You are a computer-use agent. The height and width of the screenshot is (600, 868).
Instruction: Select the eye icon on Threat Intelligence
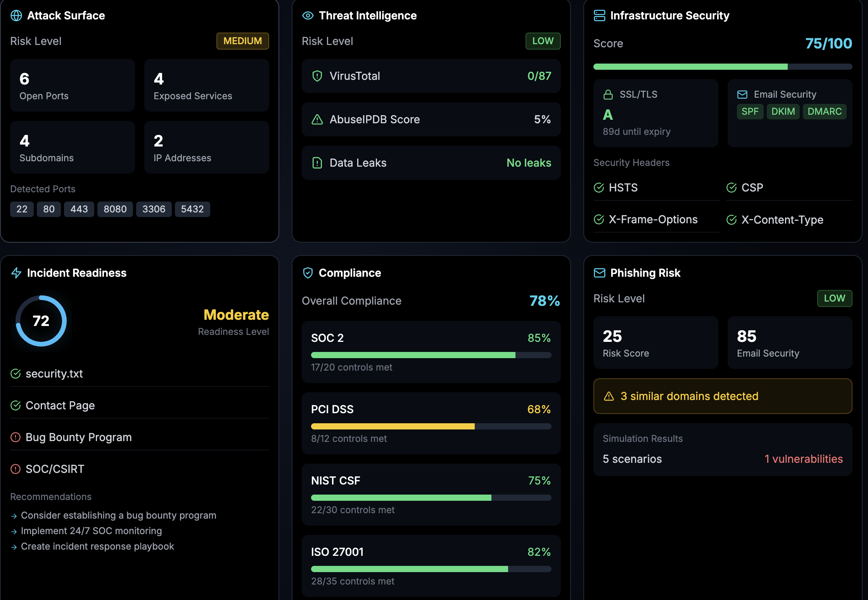coord(308,16)
